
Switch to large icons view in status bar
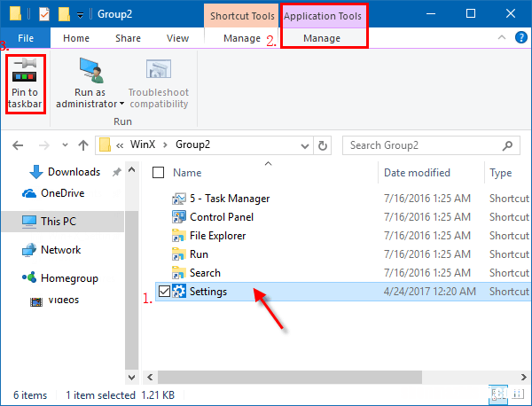click(519, 394)
